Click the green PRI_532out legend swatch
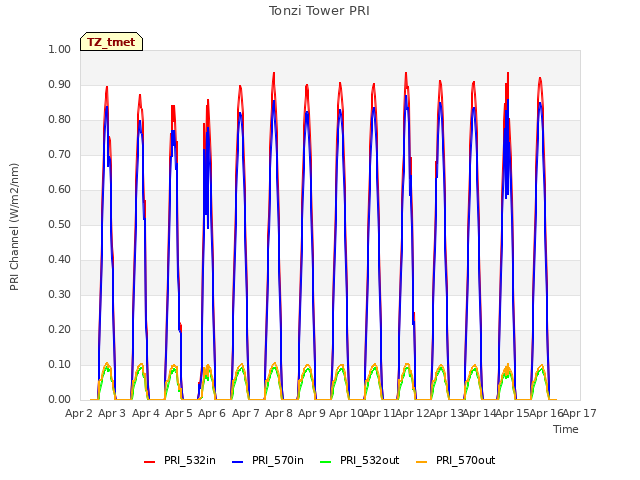Screen dimensions: 640x480 coord(326,462)
